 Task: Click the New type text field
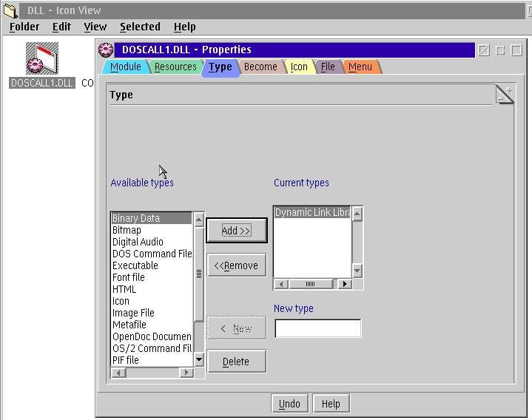(x=318, y=328)
